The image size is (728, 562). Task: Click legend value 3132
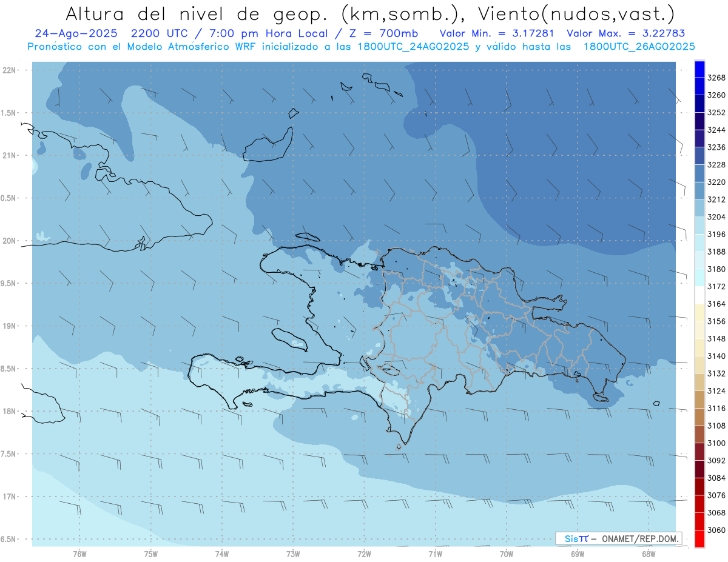pos(716,373)
